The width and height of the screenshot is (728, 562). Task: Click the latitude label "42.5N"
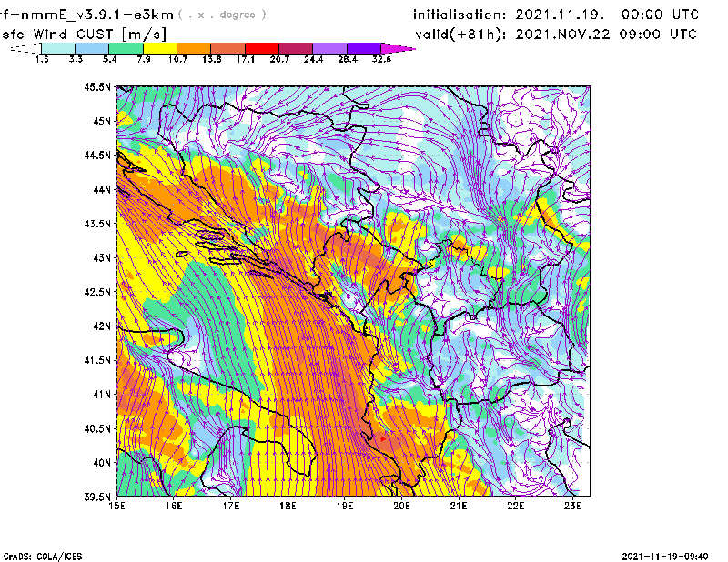point(97,292)
